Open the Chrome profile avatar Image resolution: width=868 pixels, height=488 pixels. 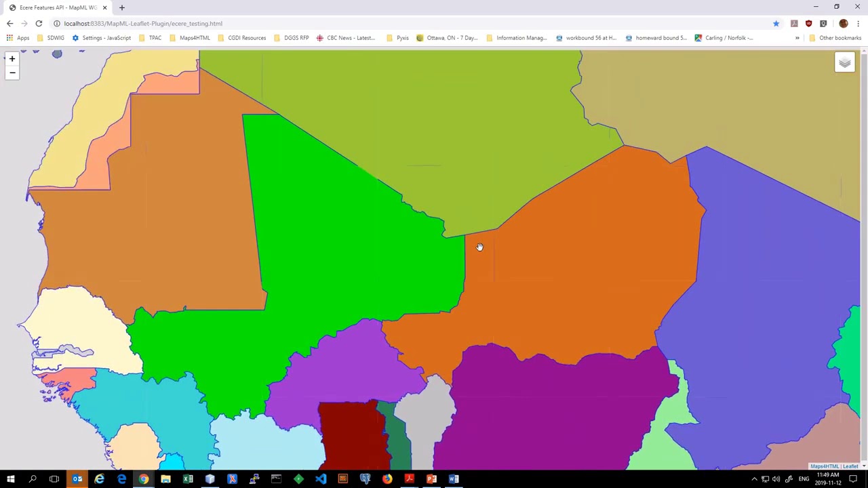(843, 24)
